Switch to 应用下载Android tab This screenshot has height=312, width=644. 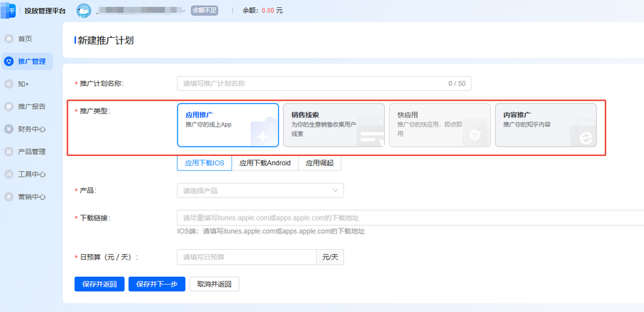tap(265, 163)
